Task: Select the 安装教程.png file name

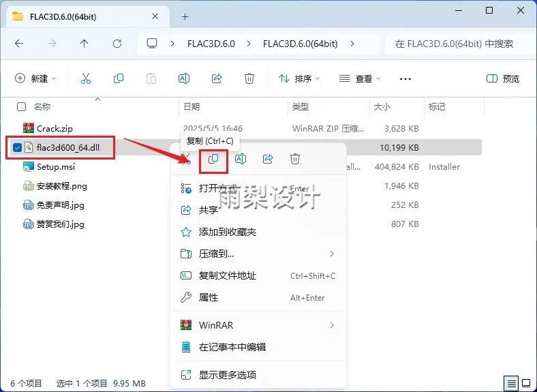Action: click(62, 186)
